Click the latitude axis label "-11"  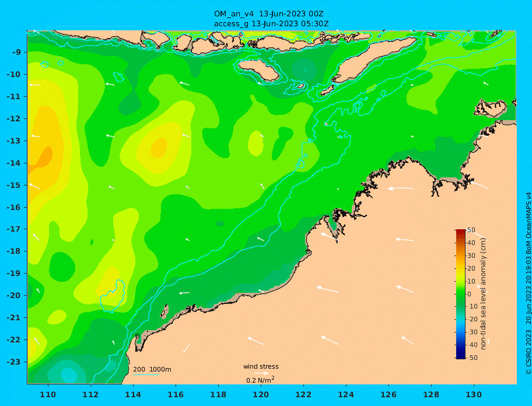coord(14,97)
